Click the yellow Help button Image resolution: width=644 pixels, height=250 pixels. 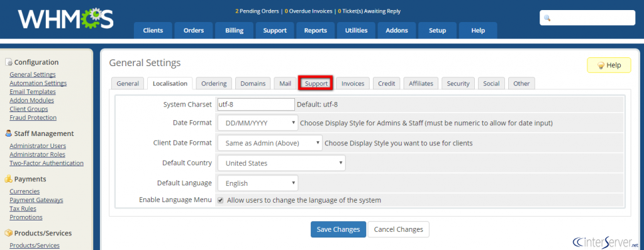[609, 65]
